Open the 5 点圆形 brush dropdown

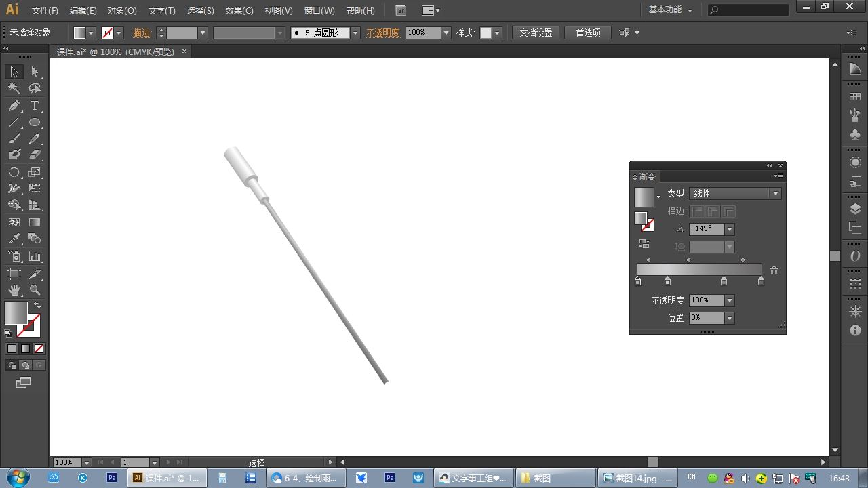pos(355,33)
